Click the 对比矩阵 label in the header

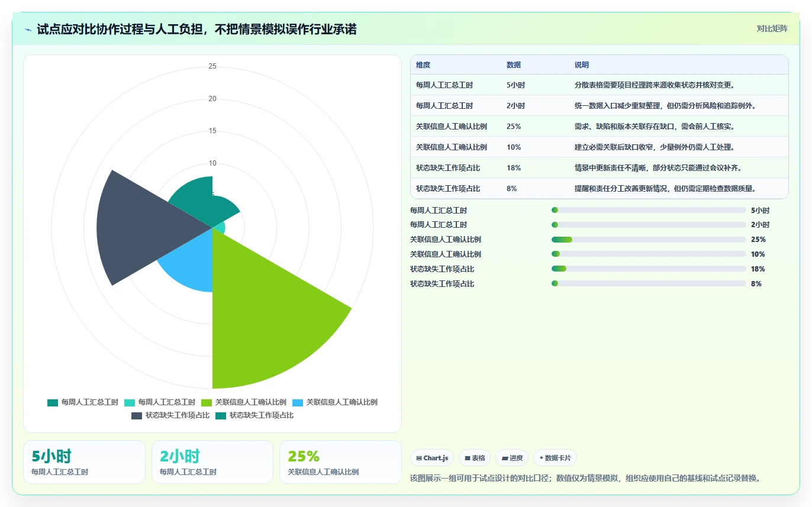tap(772, 28)
